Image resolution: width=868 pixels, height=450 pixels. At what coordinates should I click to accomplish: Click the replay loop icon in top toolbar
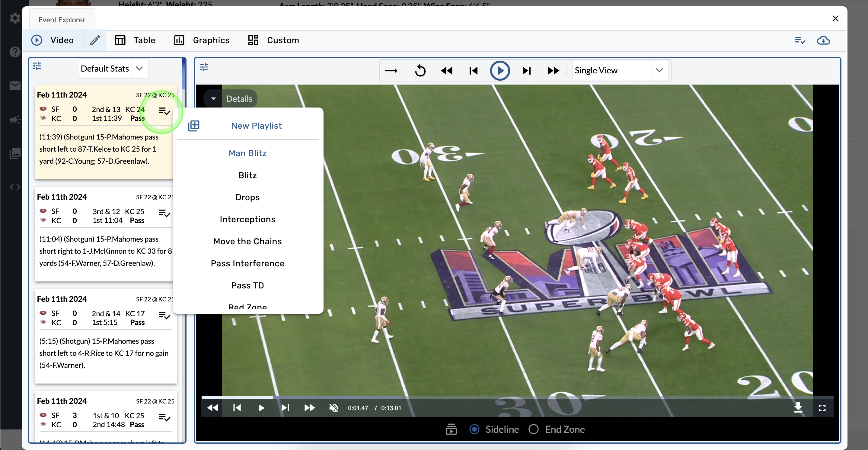(420, 70)
